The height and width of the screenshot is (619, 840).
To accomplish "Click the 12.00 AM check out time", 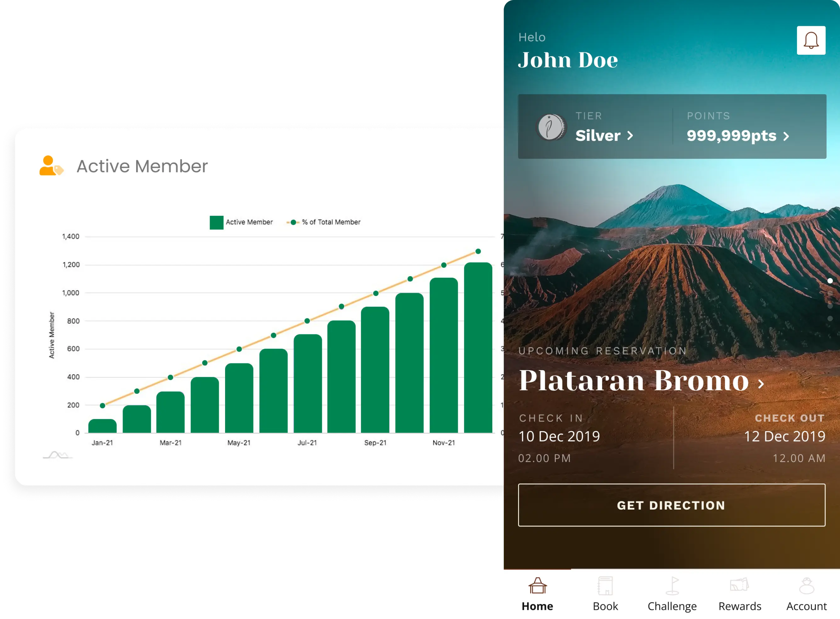I will 799,458.
